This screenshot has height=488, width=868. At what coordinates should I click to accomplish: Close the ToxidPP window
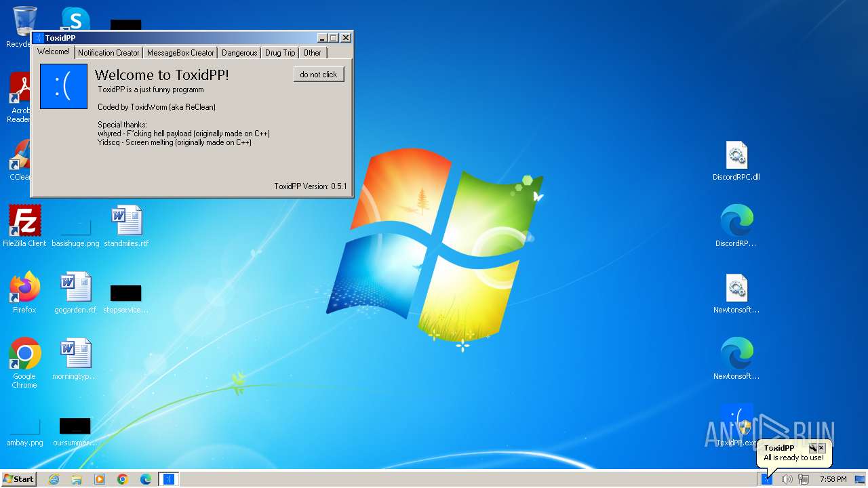pyautogui.click(x=346, y=38)
